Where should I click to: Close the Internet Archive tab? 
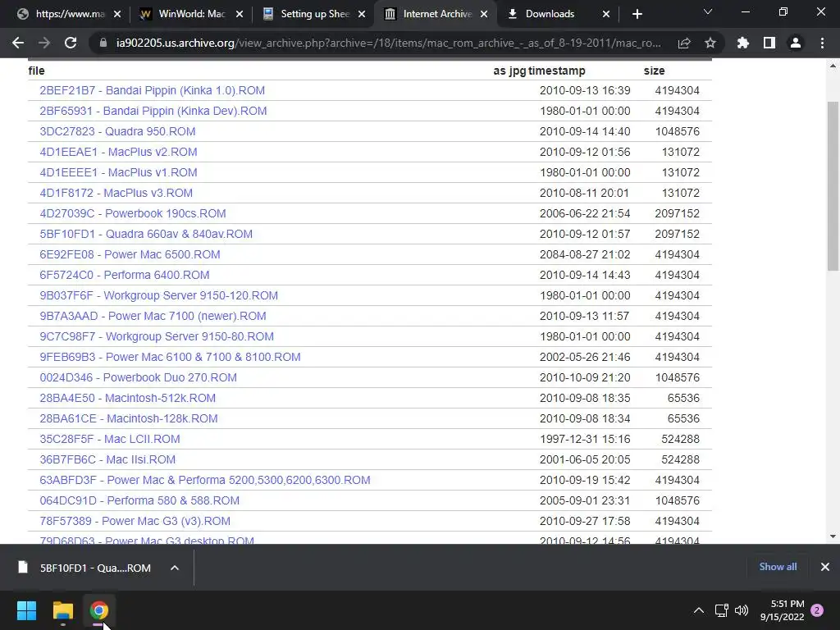click(x=484, y=14)
